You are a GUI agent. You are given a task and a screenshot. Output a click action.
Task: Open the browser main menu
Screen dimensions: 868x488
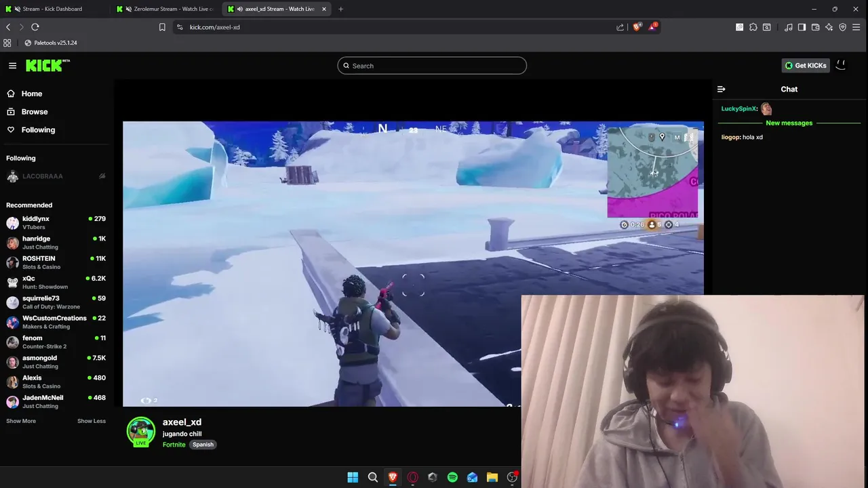(856, 27)
